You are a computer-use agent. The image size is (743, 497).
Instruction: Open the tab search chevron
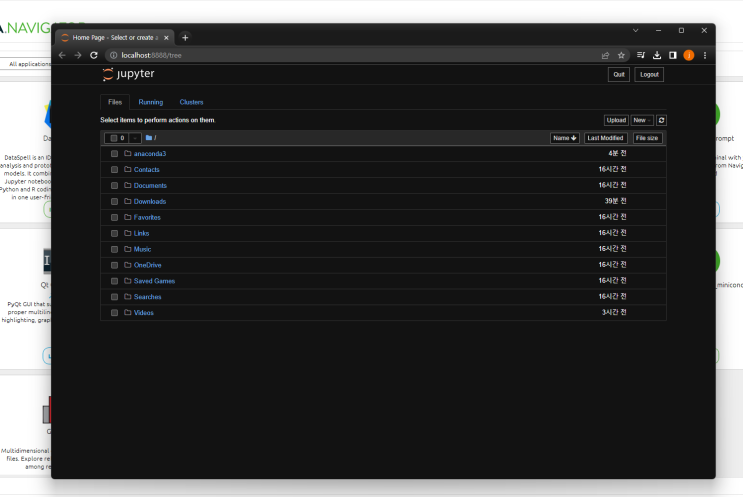pyautogui.click(x=635, y=30)
